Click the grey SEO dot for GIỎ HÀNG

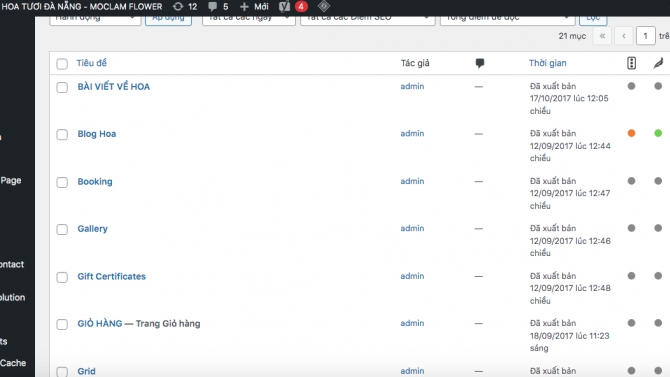coord(631,323)
